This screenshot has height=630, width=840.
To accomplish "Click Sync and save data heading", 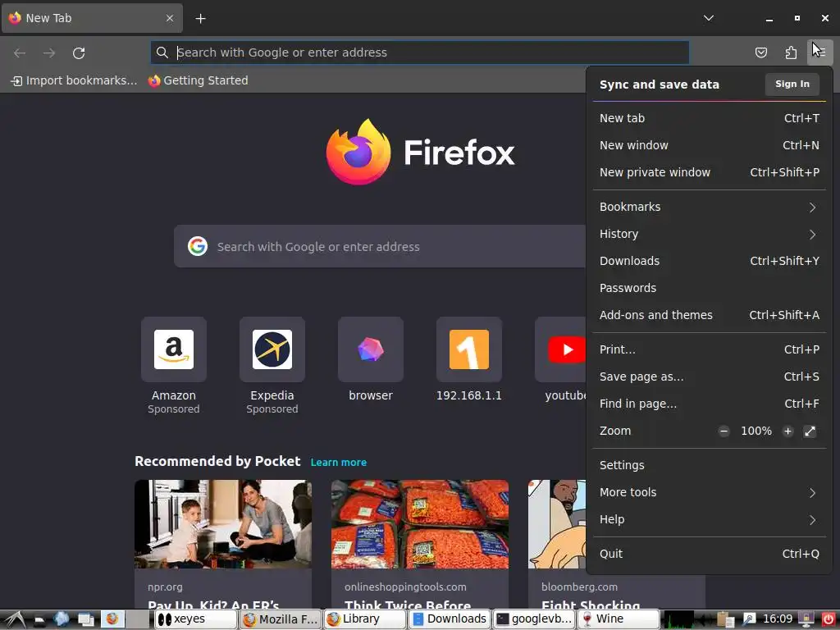I will [x=659, y=84].
